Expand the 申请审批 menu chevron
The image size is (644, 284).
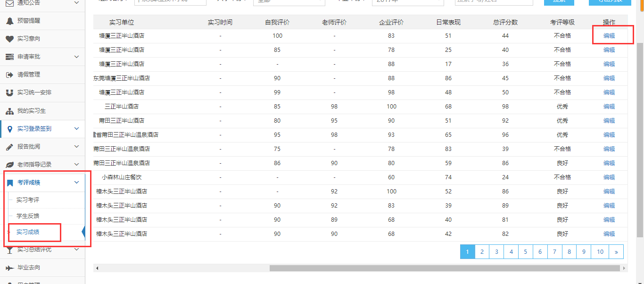tap(77, 57)
